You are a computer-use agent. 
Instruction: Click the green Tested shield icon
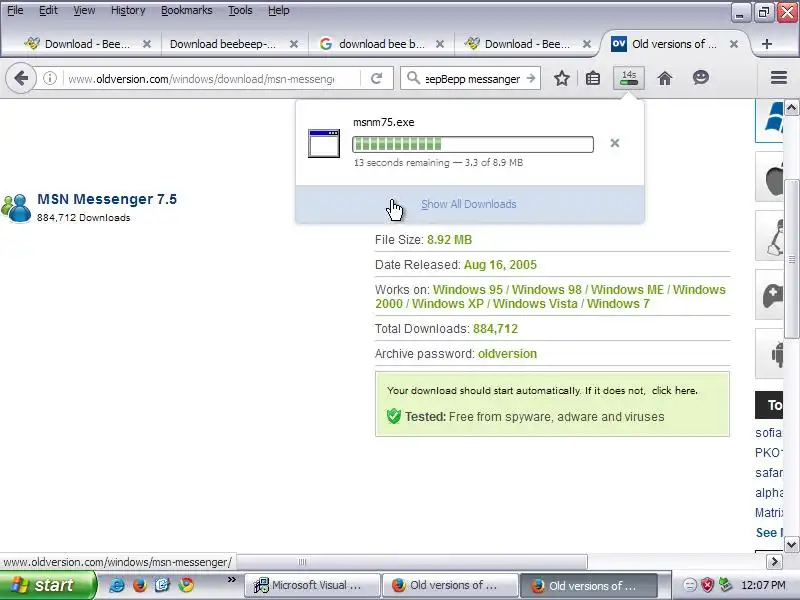(394, 416)
